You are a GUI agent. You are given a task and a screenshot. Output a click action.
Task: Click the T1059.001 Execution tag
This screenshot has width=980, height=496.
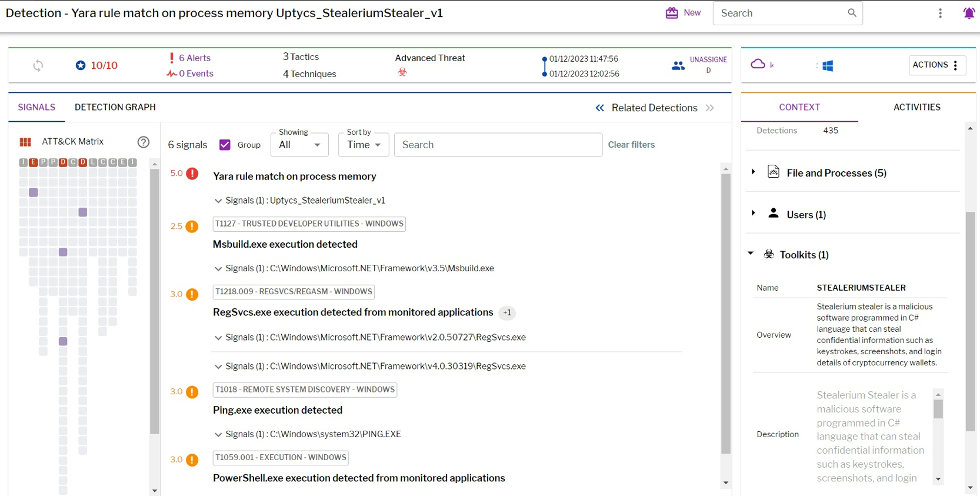pyautogui.click(x=281, y=457)
